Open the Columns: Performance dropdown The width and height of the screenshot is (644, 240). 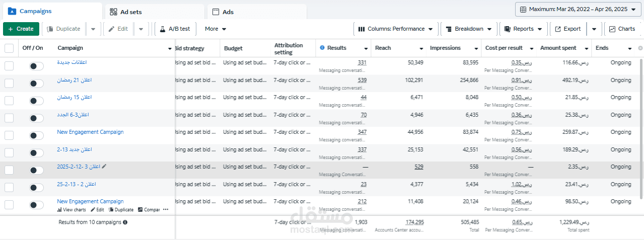click(x=396, y=29)
